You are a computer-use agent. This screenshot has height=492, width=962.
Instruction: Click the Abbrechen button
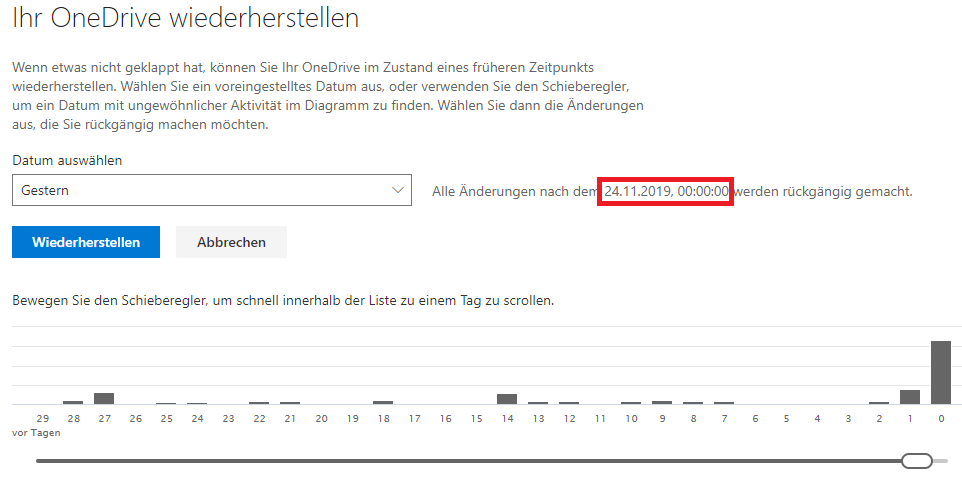click(231, 242)
